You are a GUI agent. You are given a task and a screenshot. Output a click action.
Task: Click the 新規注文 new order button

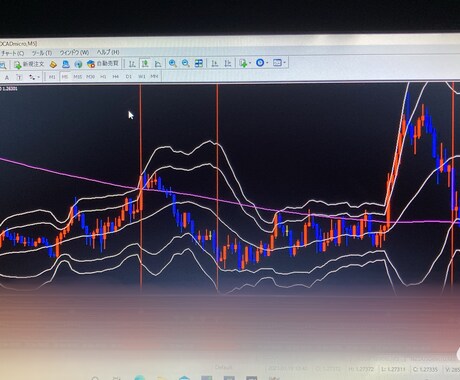click(29, 64)
